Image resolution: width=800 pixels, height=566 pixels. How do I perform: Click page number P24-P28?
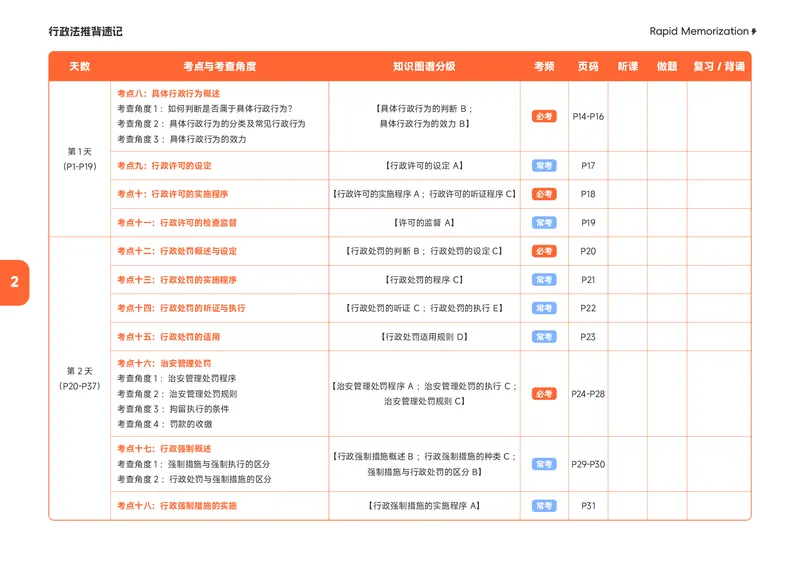[x=588, y=394]
